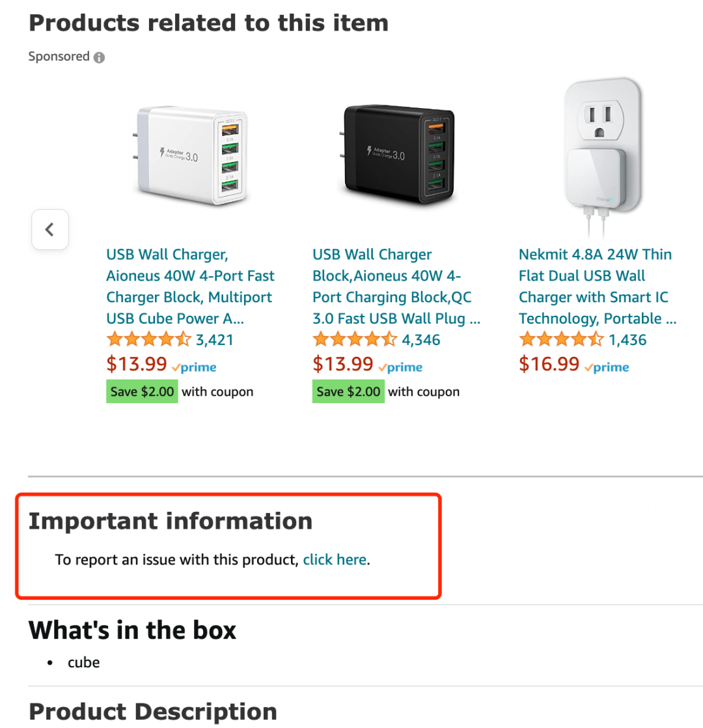Click the $16.99 price of Nekmit charger
Screen dimensions: 703x728
pos(549,364)
